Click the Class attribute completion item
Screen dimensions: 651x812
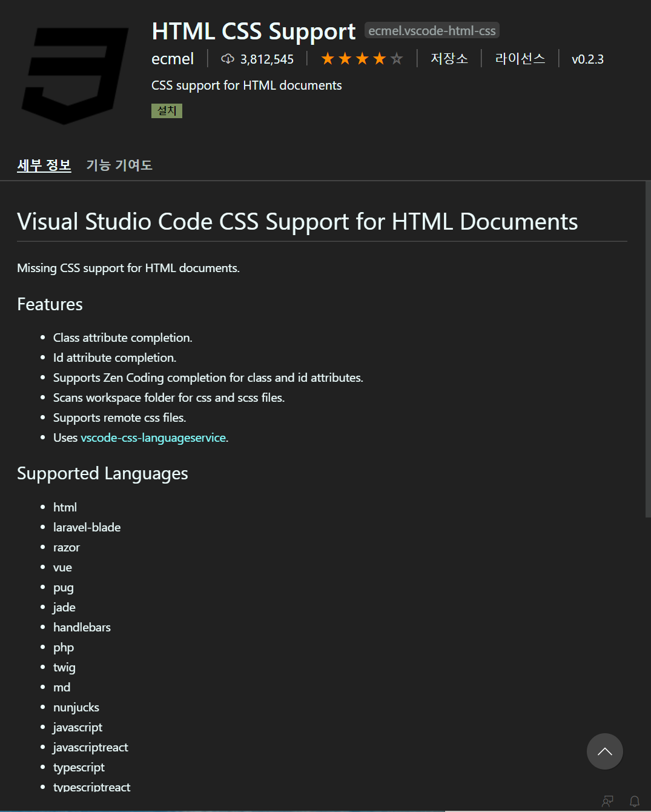pyautogui.click(x=123, y=338)
